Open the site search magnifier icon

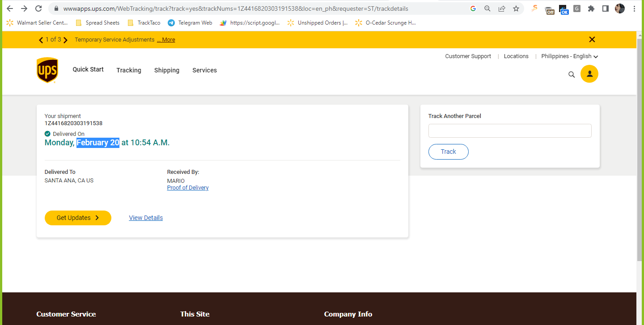point(572,75)
